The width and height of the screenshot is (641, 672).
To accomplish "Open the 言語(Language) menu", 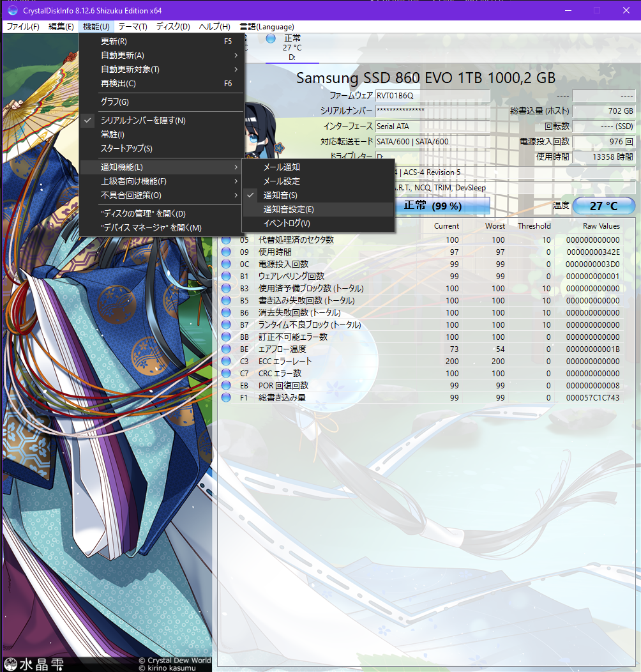I will (x=267, y=27).
